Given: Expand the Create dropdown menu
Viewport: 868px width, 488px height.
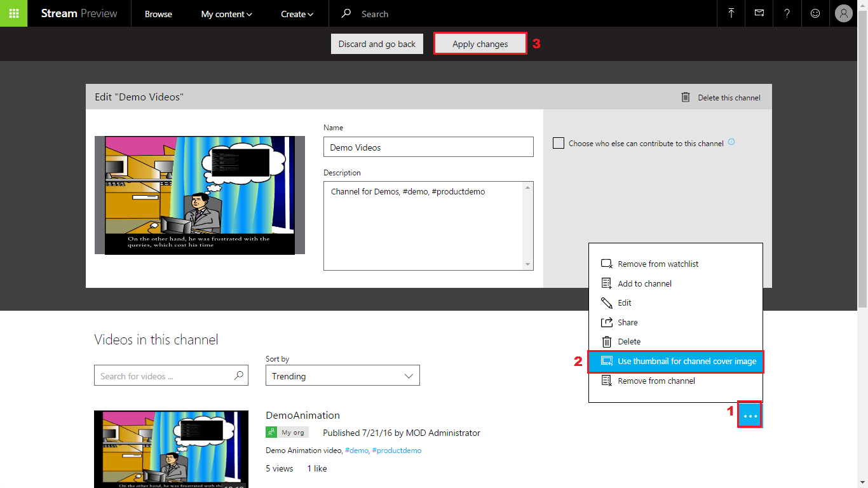Looking at the screenshot, I should 297,14.
